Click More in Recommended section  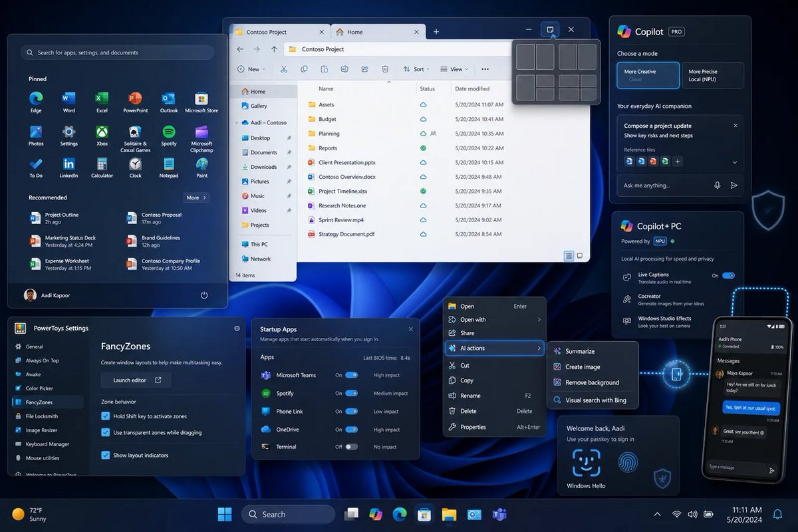pos(196,198)
